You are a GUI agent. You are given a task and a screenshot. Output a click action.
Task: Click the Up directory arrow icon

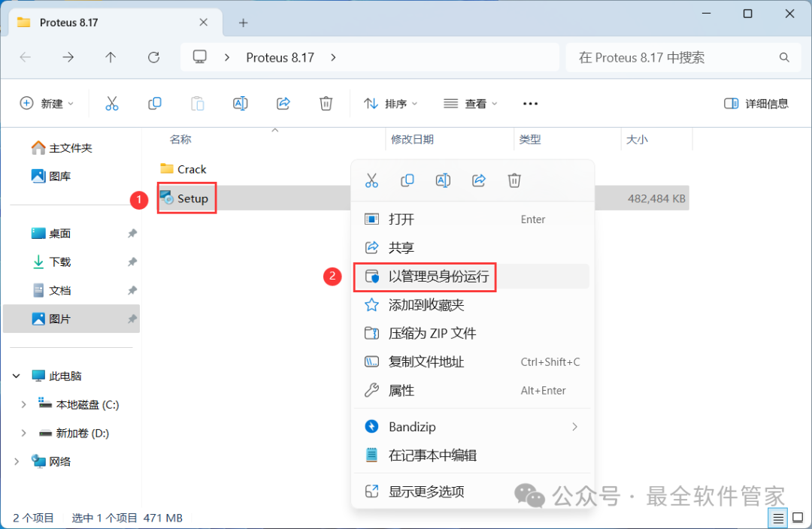tap(111, 57)
